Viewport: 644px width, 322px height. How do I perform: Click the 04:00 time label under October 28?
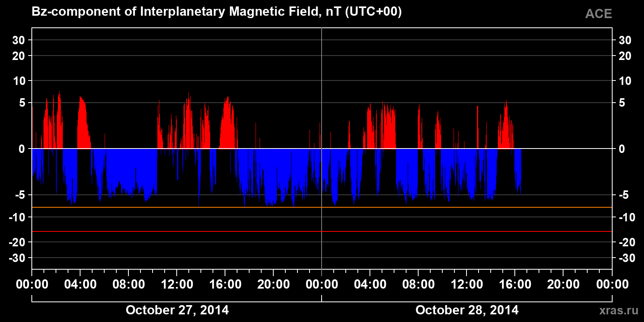[370, 284]
